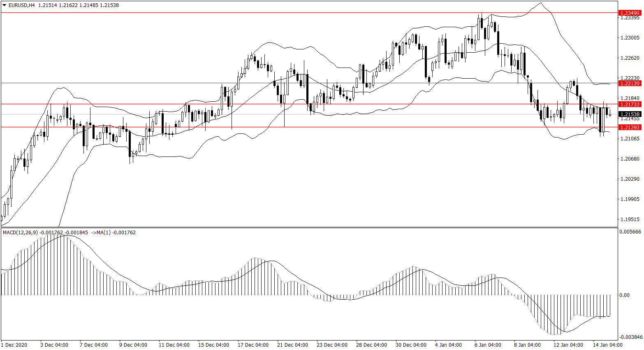Click the 0.00 zero level on MACD scale
Viewport: 644px width, 350px height.
tap(624, 295)
